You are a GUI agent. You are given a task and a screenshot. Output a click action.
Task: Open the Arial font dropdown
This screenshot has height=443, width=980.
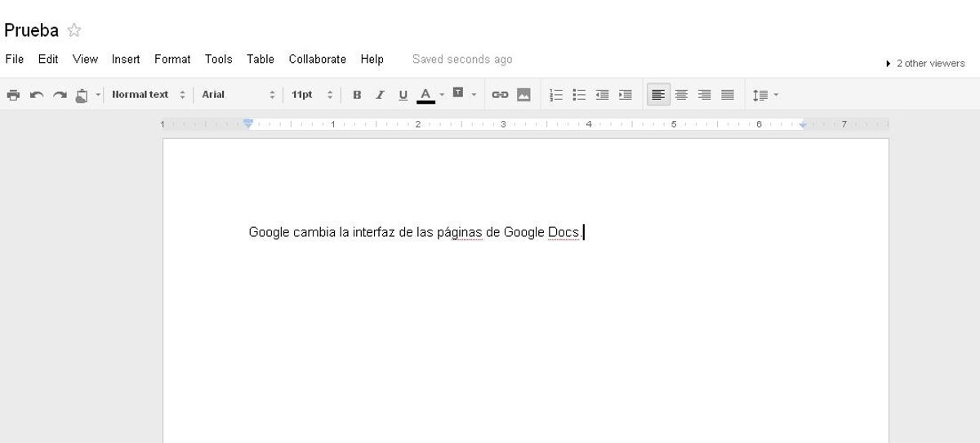click(x=238, y=95)
